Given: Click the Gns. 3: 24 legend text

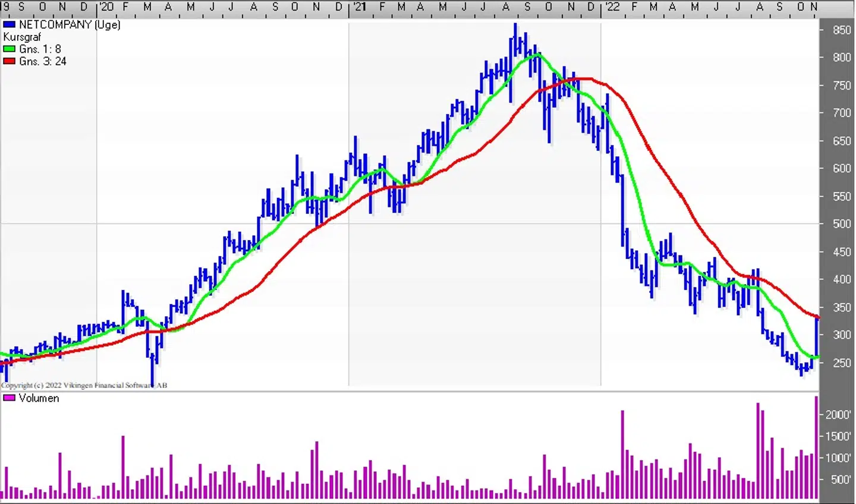Looking at the screenshot, I should [x=42, y=61].
